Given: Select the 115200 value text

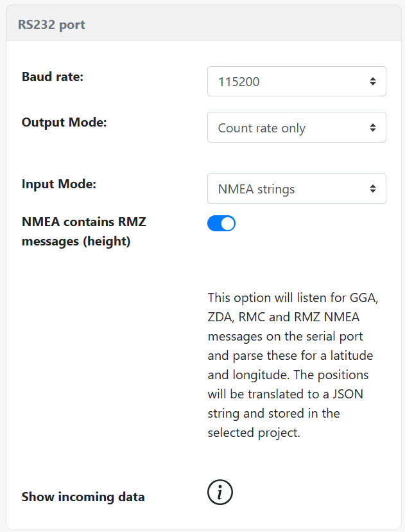Looking at the screenshot, I should click(x=239, y=82).
